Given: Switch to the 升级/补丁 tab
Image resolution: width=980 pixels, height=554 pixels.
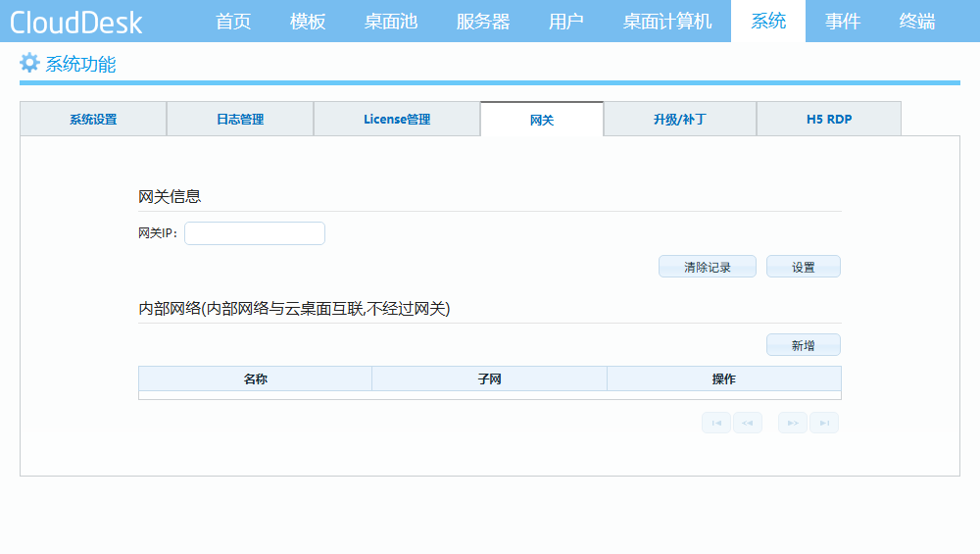Looking at the screenshot, I should pyautogui.click(x=680, y=119).
